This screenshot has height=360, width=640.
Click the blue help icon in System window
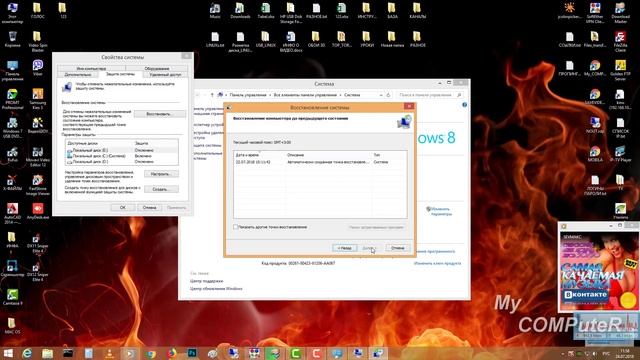pos(464,105)
